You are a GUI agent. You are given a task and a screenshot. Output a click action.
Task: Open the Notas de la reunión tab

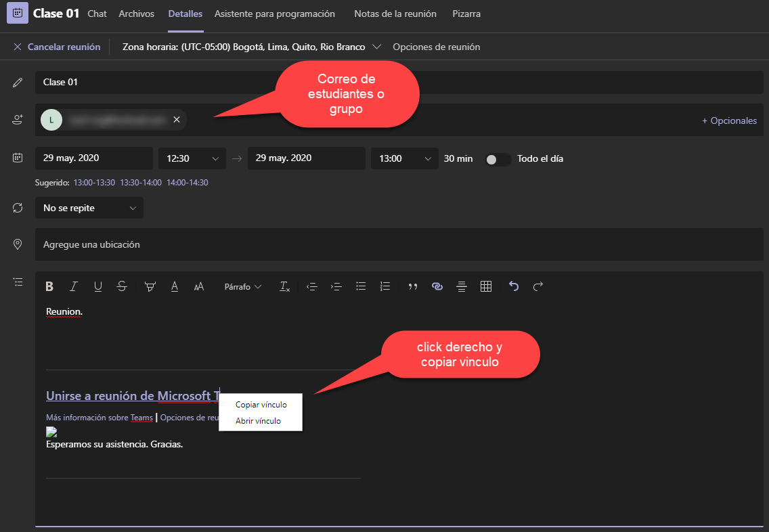(x=395, y=14)
